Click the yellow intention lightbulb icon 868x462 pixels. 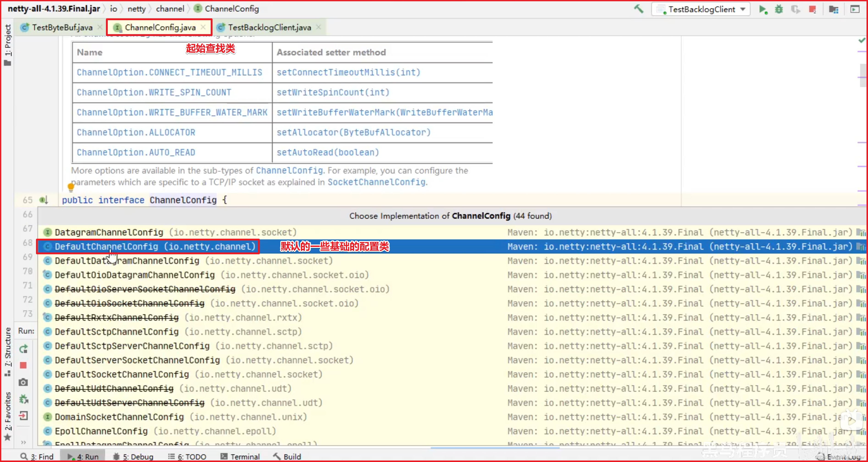(x=71, y=187)
